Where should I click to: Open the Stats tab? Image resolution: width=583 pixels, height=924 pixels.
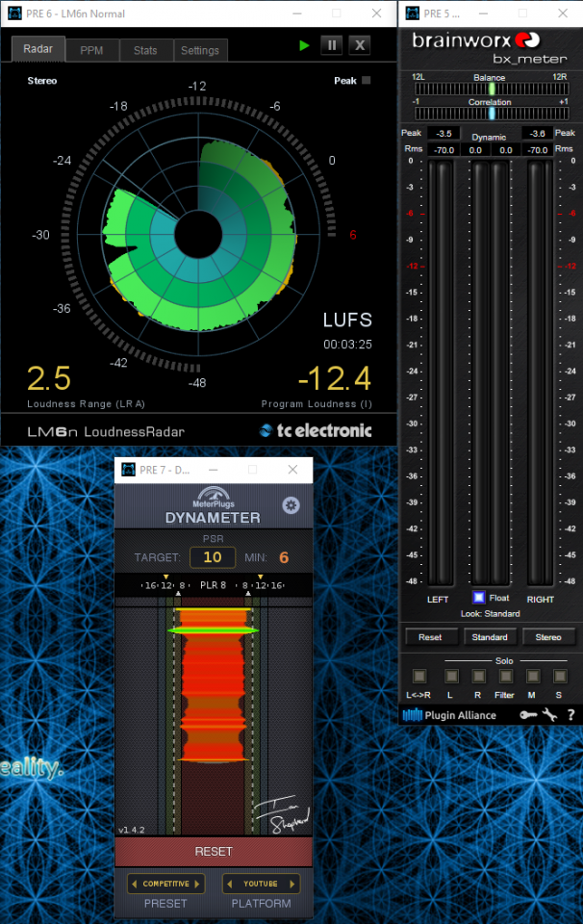coord(145,51)
